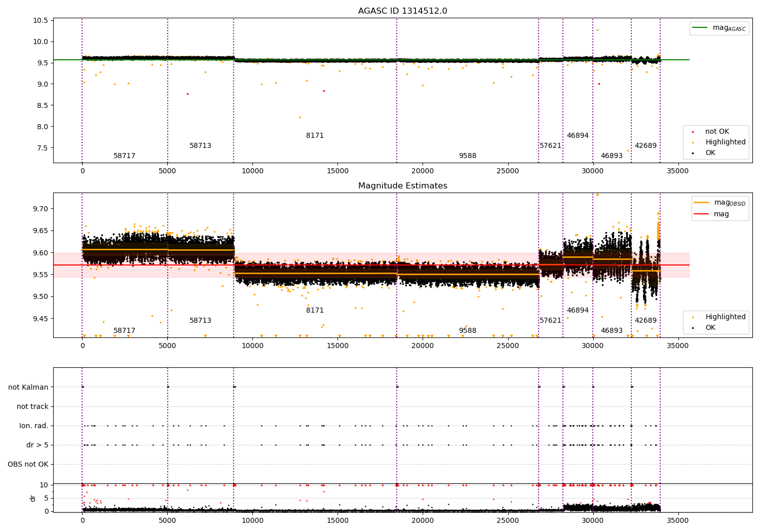Screen dimensions: 760x532
Task: Click the "not track" axis label
Action: (x=32, y=406)
